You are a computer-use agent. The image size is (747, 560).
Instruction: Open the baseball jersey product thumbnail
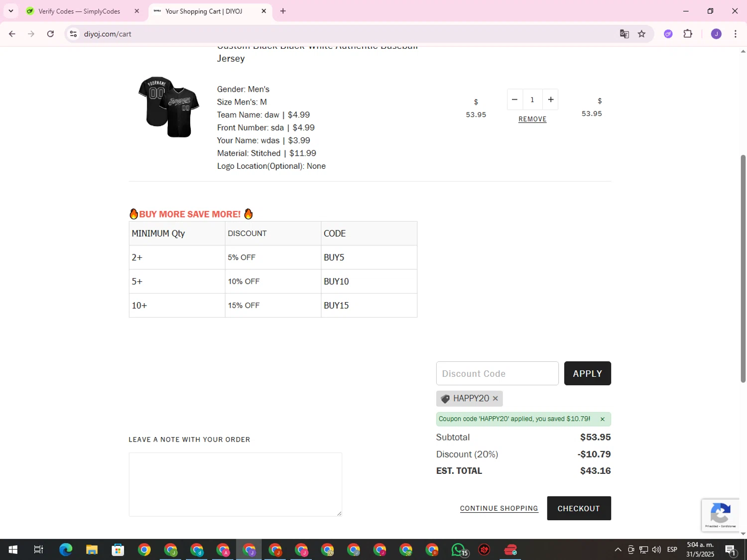pyautogui.click(x=169, y=107)
